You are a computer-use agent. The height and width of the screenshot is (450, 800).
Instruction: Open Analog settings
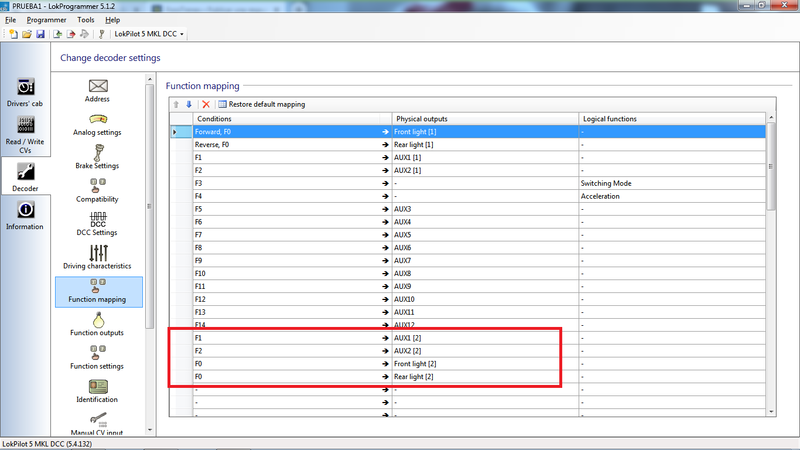[x=97, y=124]
